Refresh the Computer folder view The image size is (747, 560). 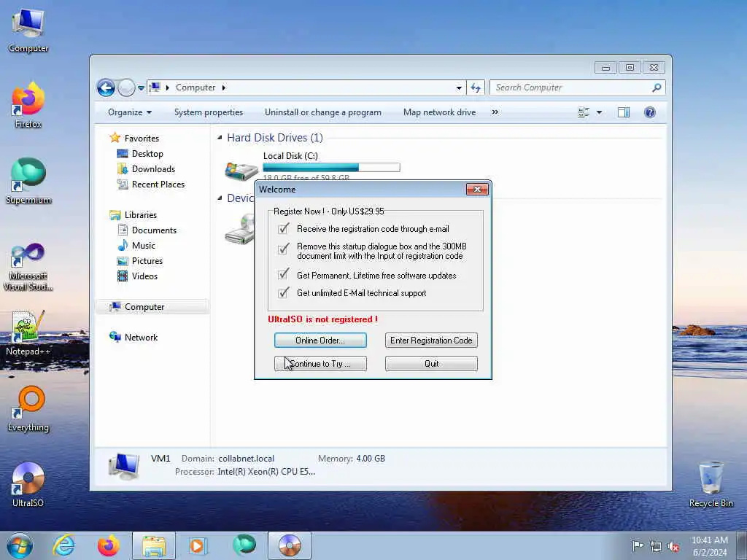(x=476, y=87)
